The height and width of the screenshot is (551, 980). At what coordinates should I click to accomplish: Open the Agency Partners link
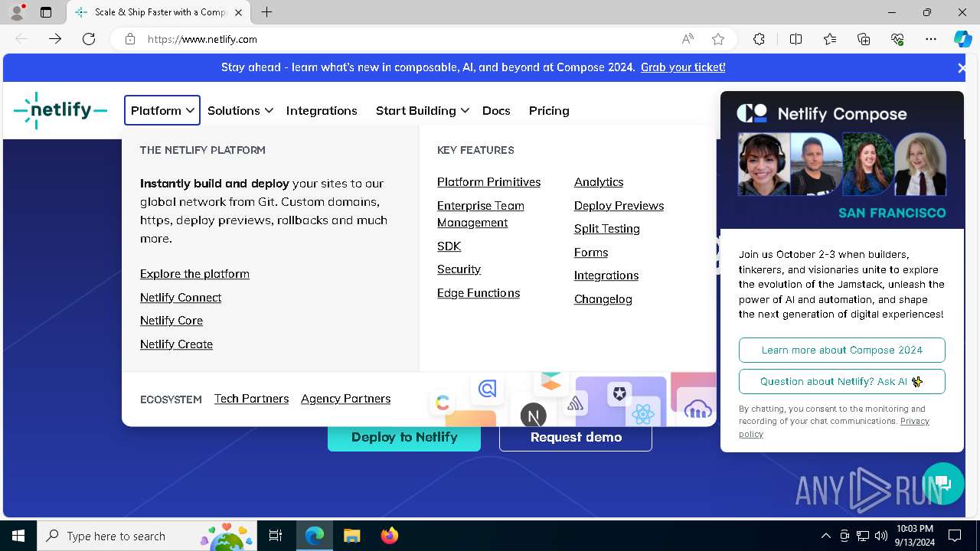click(345, 399)
